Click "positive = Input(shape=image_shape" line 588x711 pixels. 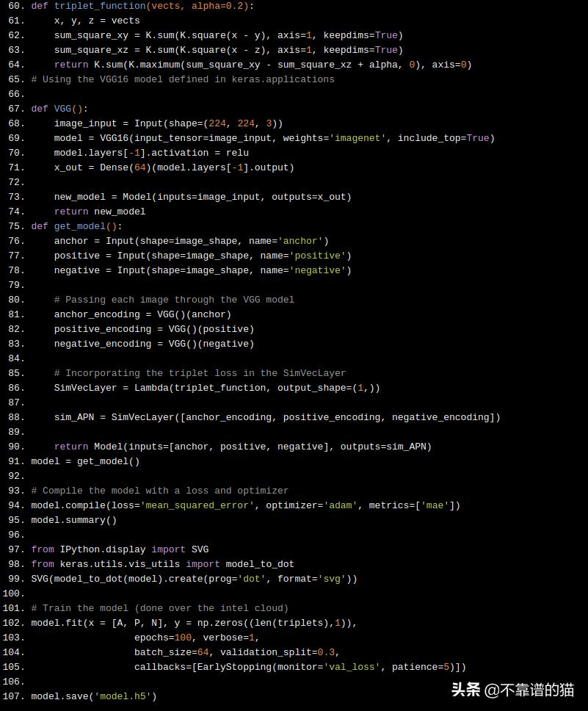[203, 256]
